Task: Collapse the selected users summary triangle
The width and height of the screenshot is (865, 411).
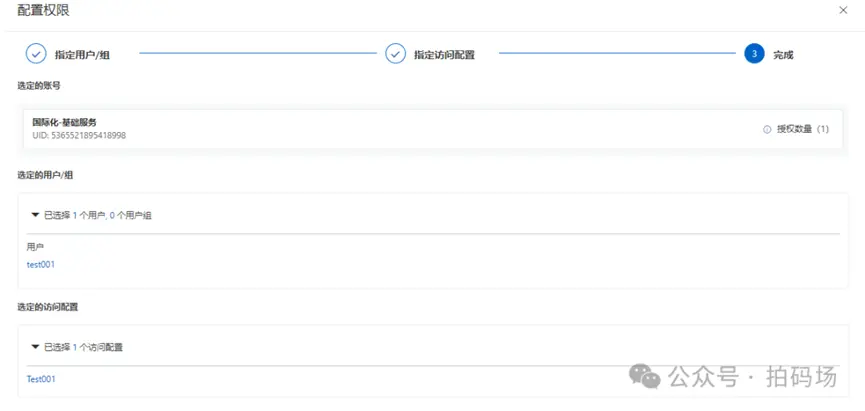Action: pos(35,214)
